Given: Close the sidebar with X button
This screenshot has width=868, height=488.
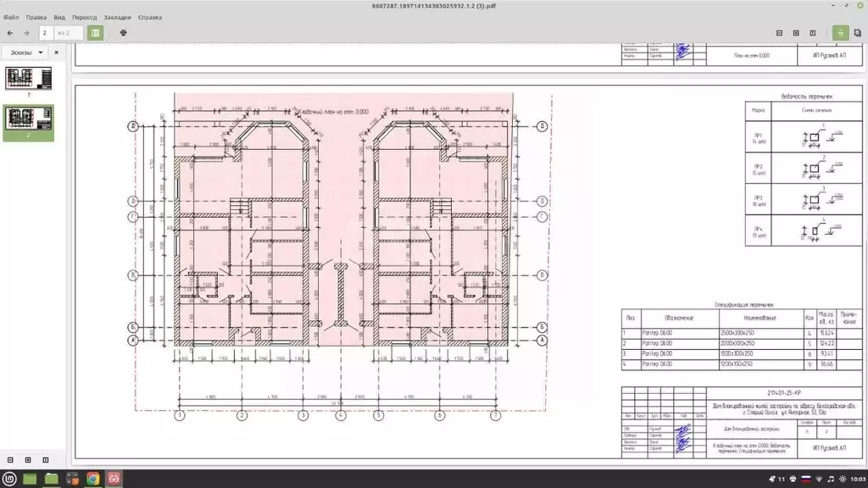Looking at the screenshot, I should (56, 53).
